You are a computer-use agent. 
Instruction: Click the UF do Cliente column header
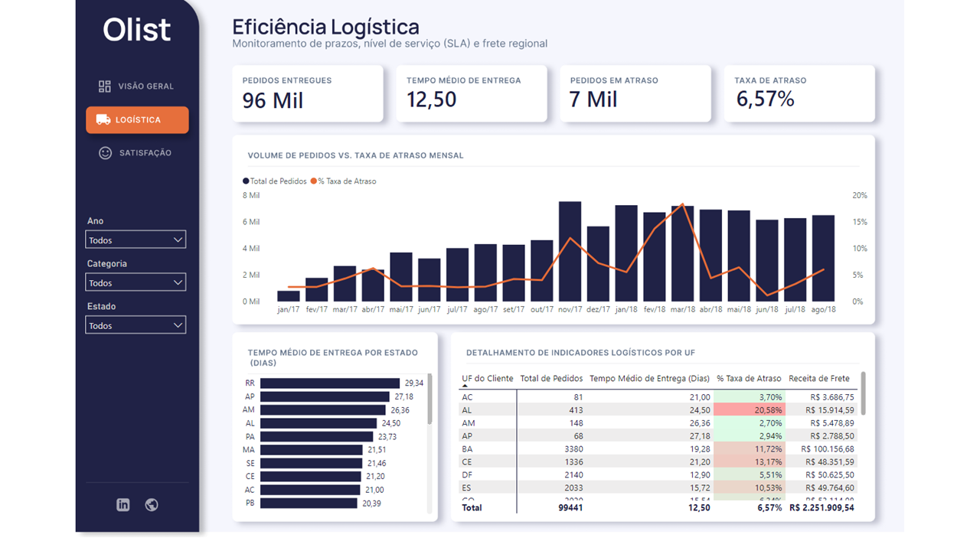[x=488, y=378]
